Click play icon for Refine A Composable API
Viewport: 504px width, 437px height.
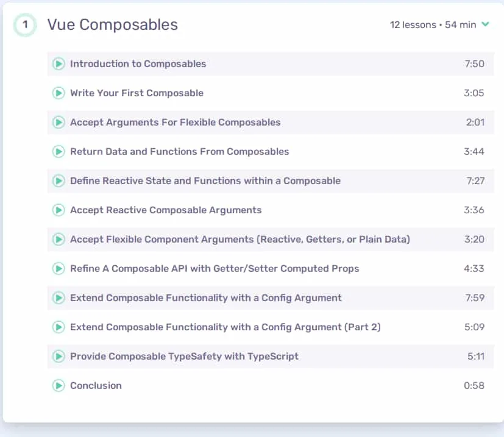tap(59, 269)
